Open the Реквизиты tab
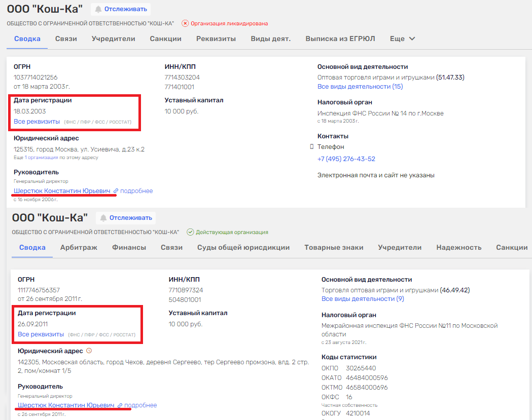 [216, 39]
